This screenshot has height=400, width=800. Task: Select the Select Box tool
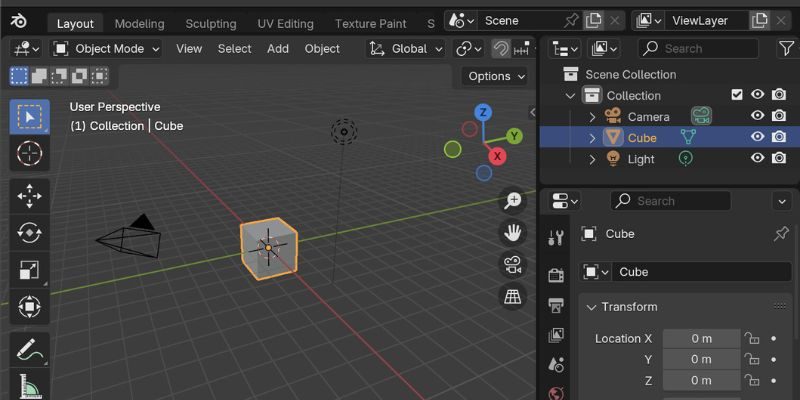click(x=30, y=117)
